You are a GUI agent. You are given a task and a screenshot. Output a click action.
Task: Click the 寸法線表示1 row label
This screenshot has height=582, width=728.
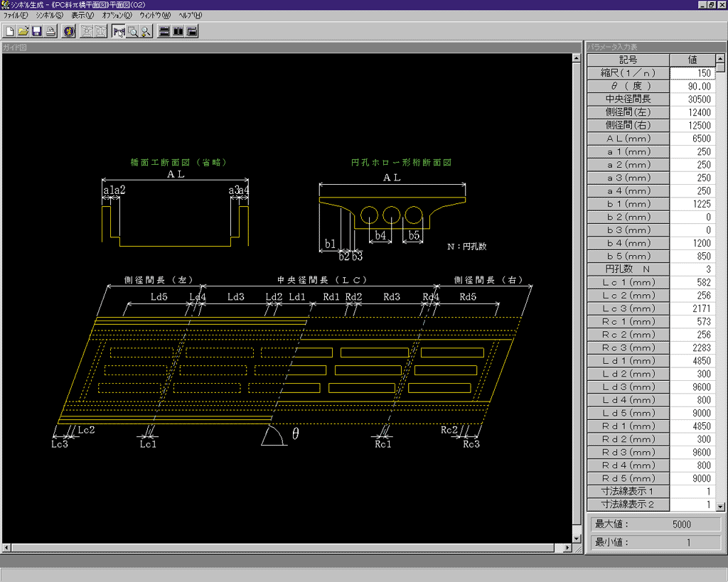(628, 492)
